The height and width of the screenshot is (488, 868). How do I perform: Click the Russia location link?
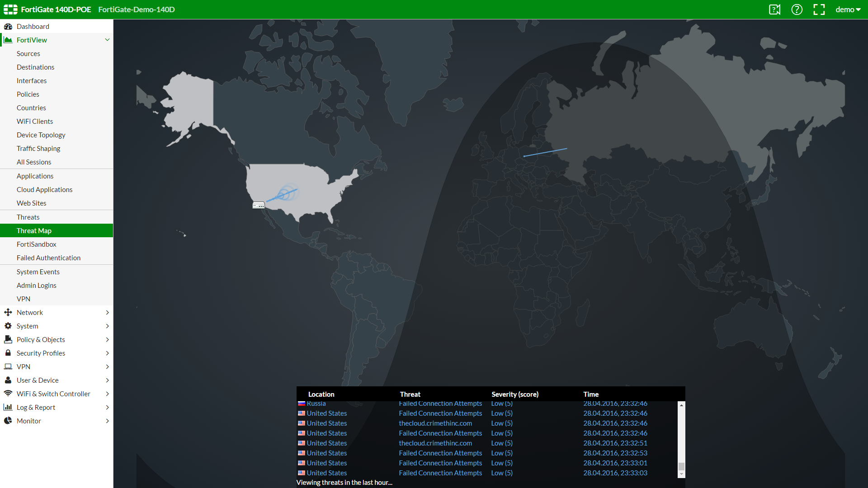(316, 404)
